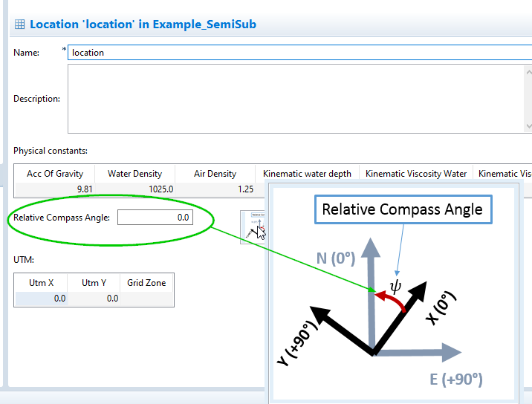
Task: Click the Description scrollbar up arrow
Action: click(528, 72)
